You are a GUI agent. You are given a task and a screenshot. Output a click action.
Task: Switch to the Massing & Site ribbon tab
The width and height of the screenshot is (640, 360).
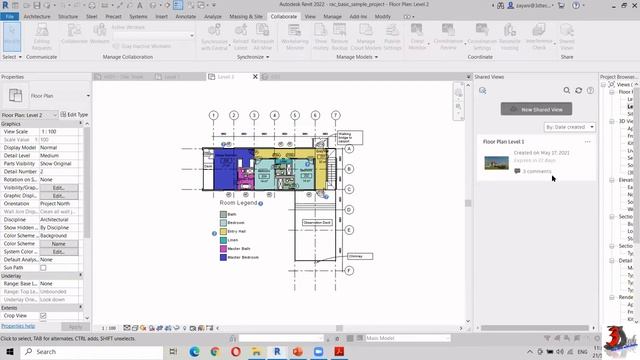(246, 16)
